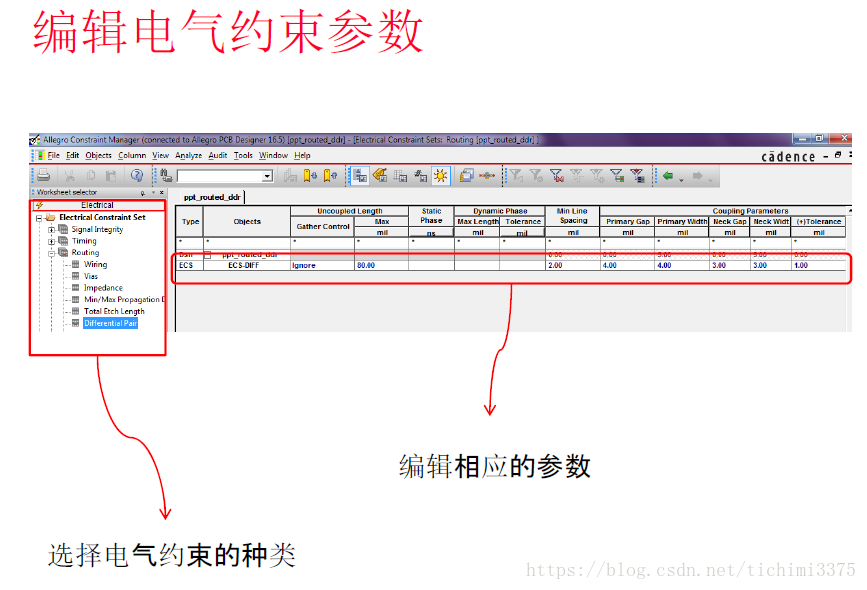Image resolution: width=867 pixels, height=590 pixels.
Task: Click the highlighted worksheet icon left of the tag icon
Action: click(x=361, y=176)
